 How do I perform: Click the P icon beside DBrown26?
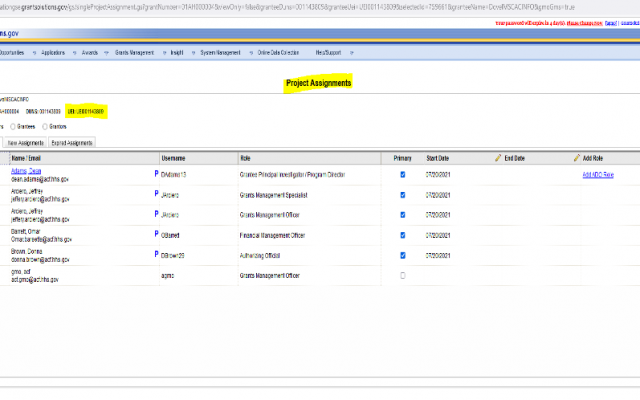pos(156,252)
